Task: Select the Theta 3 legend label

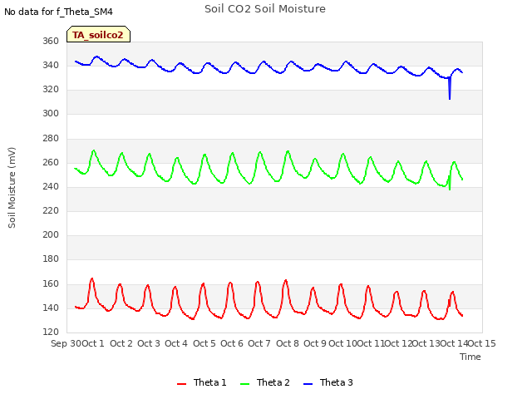Action: [x=336, y=382]
